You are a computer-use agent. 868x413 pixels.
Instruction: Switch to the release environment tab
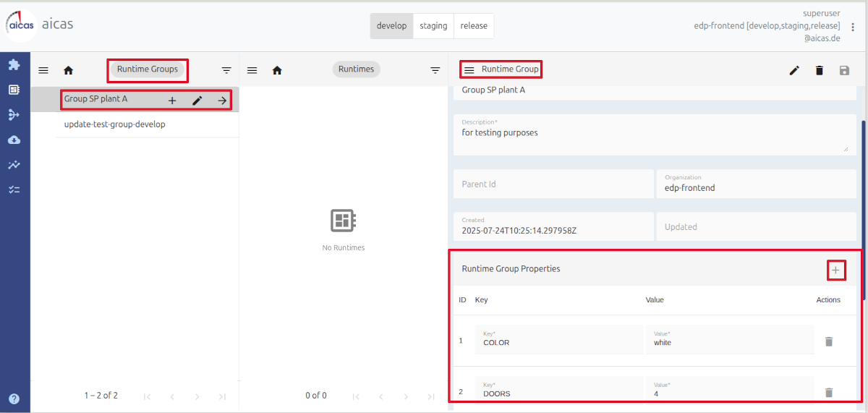tap(474, 25)
